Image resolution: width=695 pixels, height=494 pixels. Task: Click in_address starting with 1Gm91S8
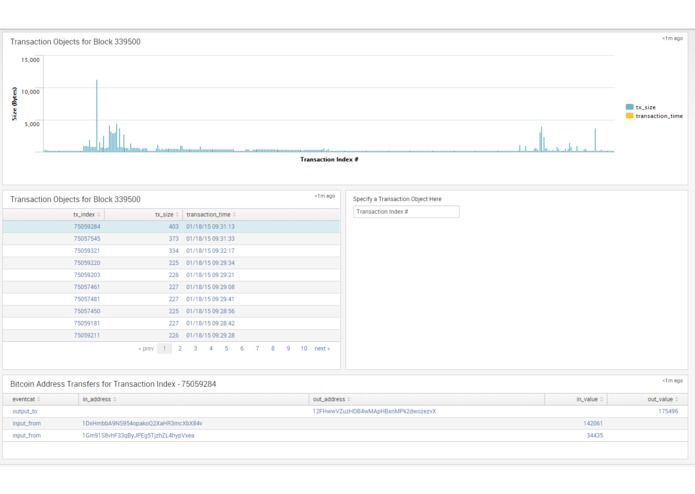click(138, 436)
